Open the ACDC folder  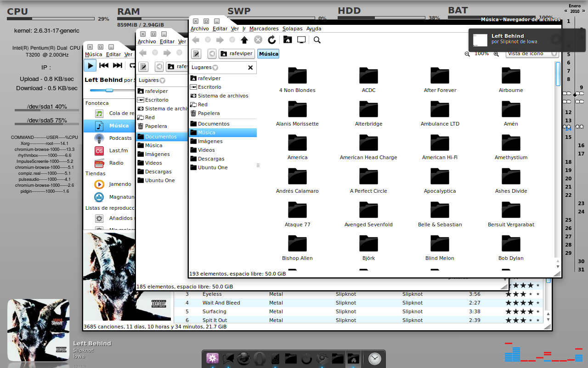[x=368, y=80]
